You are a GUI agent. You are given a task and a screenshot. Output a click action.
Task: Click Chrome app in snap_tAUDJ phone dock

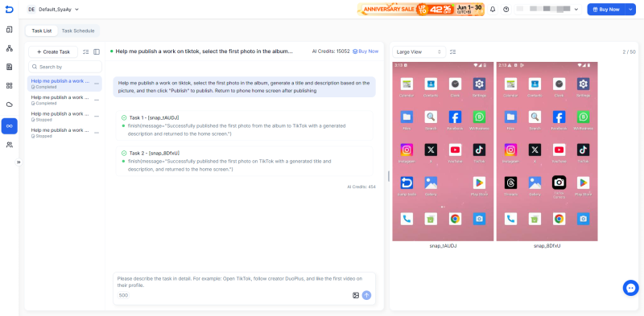[x=455, y=219]
